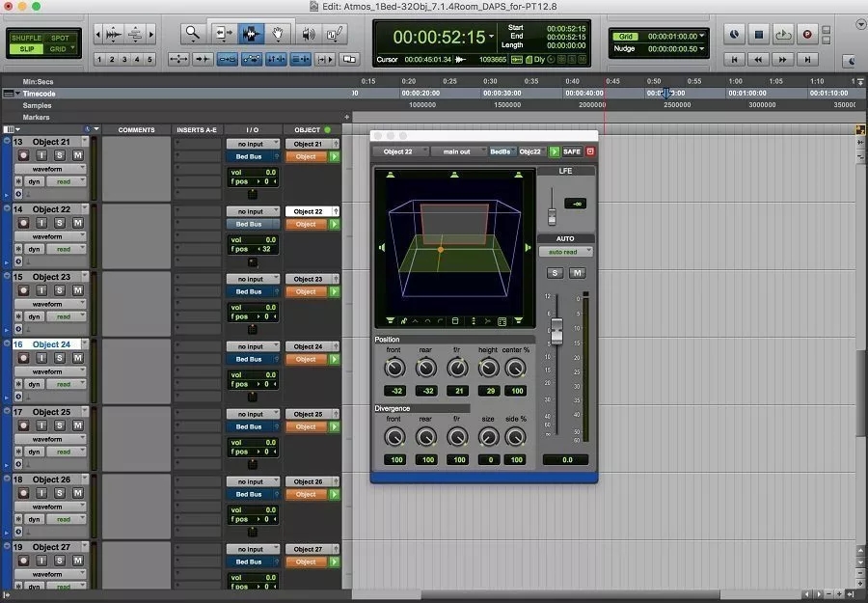Choose the Pencil tool
This screenshot has height=603, width=868.
(x=336, y=35)
